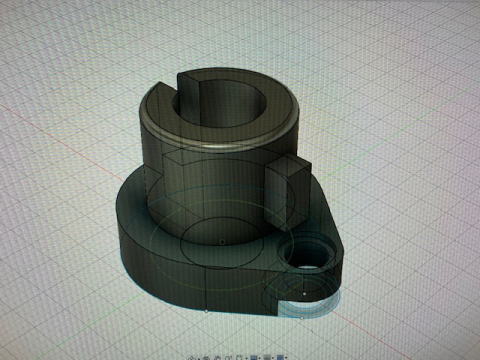Image resolution: width=480 pixels, height=360 pixels.
Task: Select the Zoom magnifier tool
Action: click(228, 358)
